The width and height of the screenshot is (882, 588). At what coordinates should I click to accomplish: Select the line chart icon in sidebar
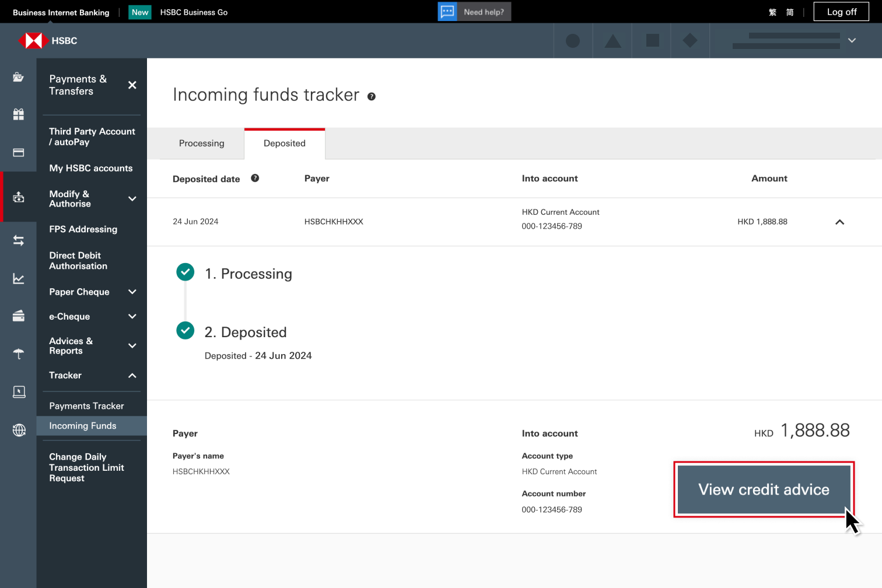tap(19, 279)
